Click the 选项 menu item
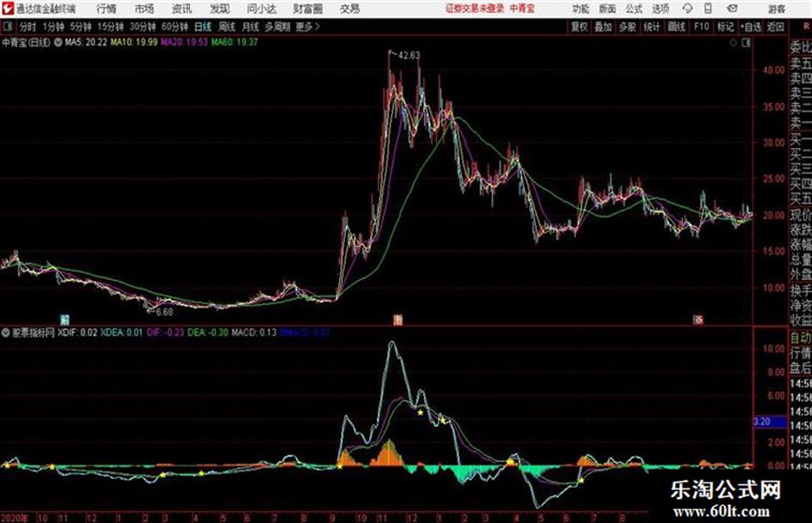The image size is (812, 523). [x=661, y=9]
